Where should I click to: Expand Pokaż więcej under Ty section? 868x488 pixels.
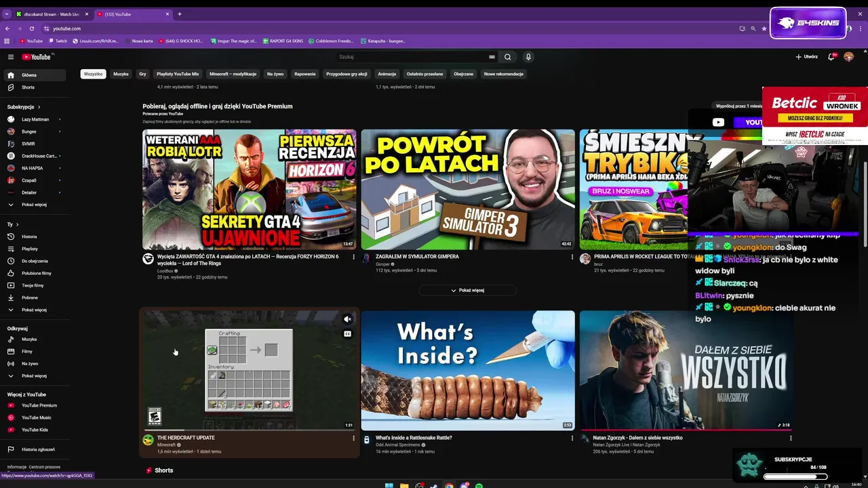[35, 310]
